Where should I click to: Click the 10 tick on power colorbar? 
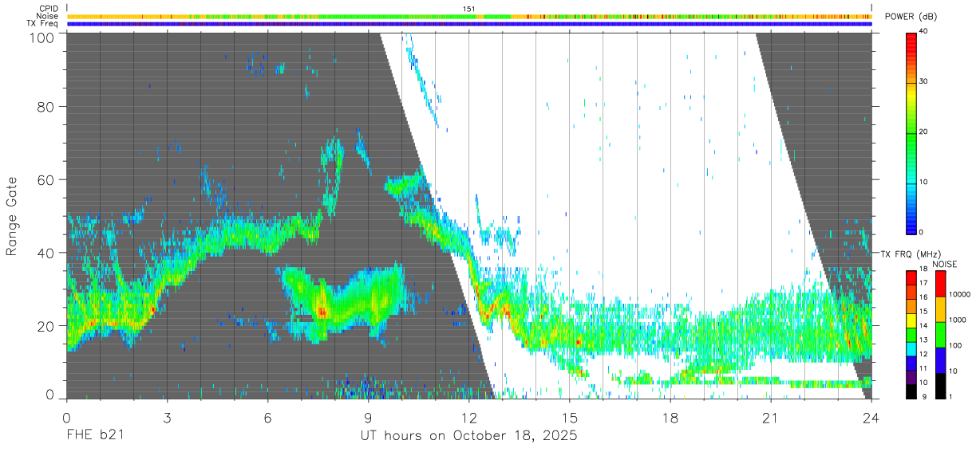pos(923,182)
